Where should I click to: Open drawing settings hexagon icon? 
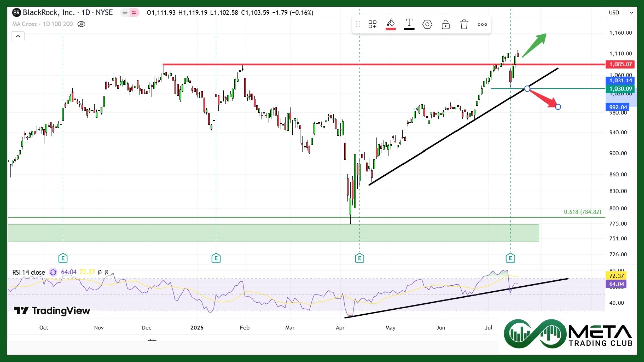(427, 24)
